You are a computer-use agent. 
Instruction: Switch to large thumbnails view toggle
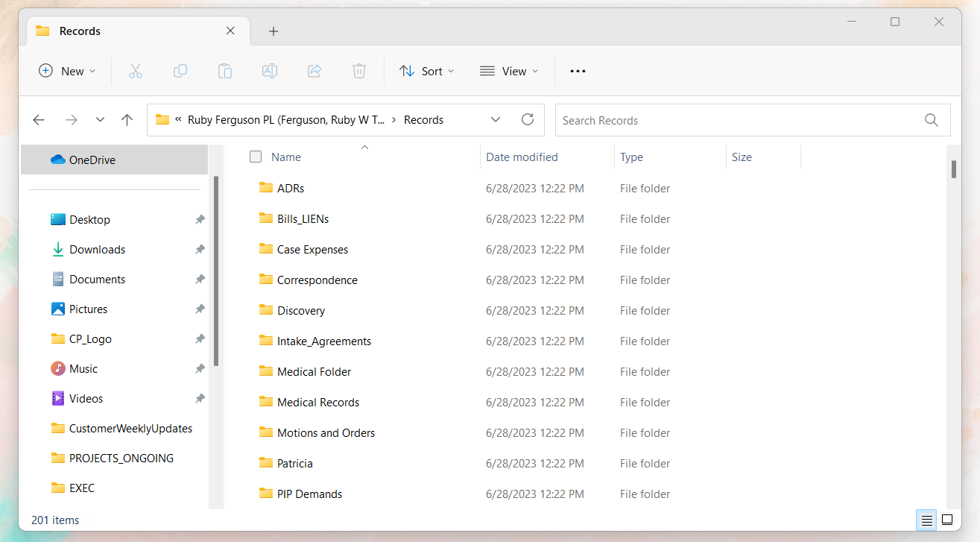(x=947, y=520)
